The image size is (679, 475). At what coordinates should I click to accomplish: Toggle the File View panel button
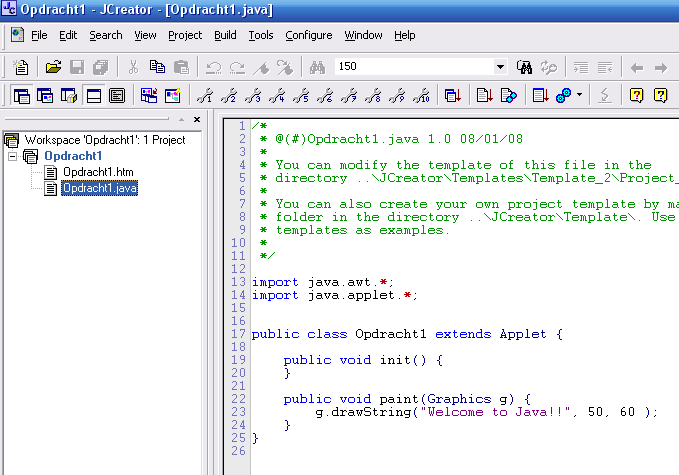tap(21, 96)
